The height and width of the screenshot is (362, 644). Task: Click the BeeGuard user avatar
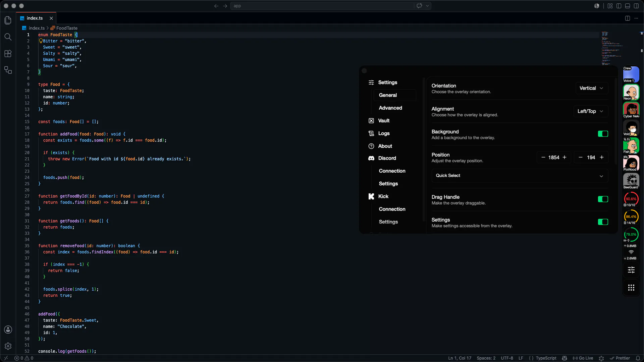point(631,181)
